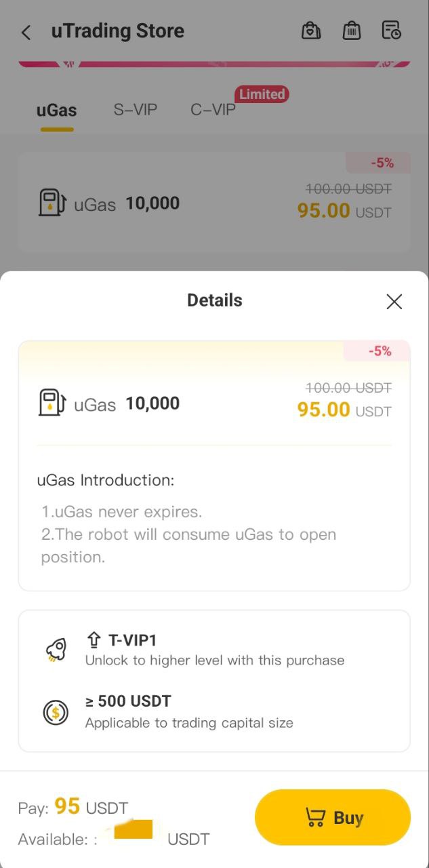The width and height of the screenshot is (429, 868).
Task: Open the heart shopping bag icon
Action: coord(311,31)
